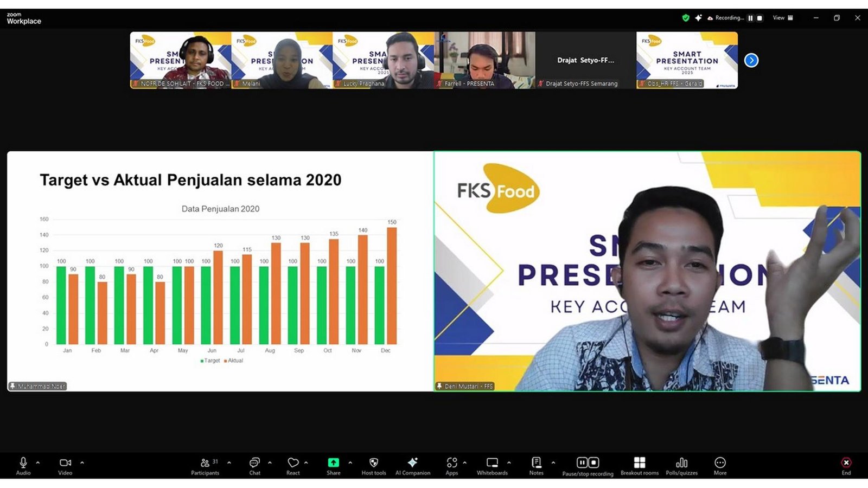Click the pin icon beside Deni Mustari
Viewport: 868px width, 488px height.
[x=439, y=386]
